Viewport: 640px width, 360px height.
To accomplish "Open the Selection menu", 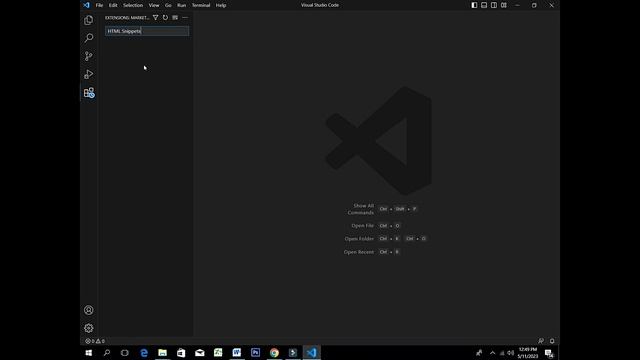I will [x=133, y=5].
